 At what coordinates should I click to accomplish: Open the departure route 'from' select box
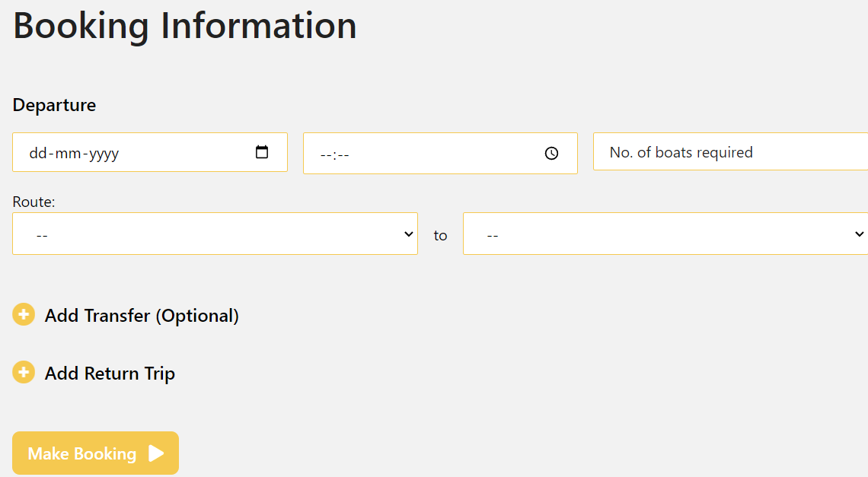pos(213,234)
